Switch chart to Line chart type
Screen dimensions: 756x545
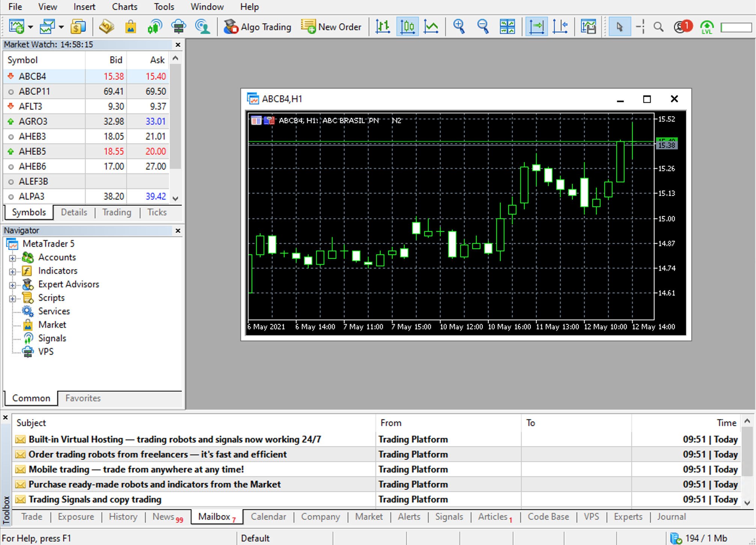431,27
